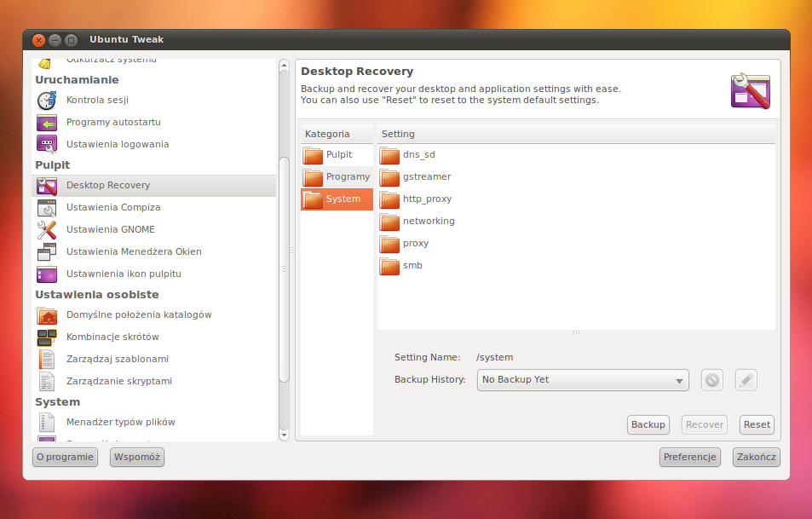Click the Ustawienia Menedżera Okien icon
This screenshot has height=519, width=812.
click(47, 252)
